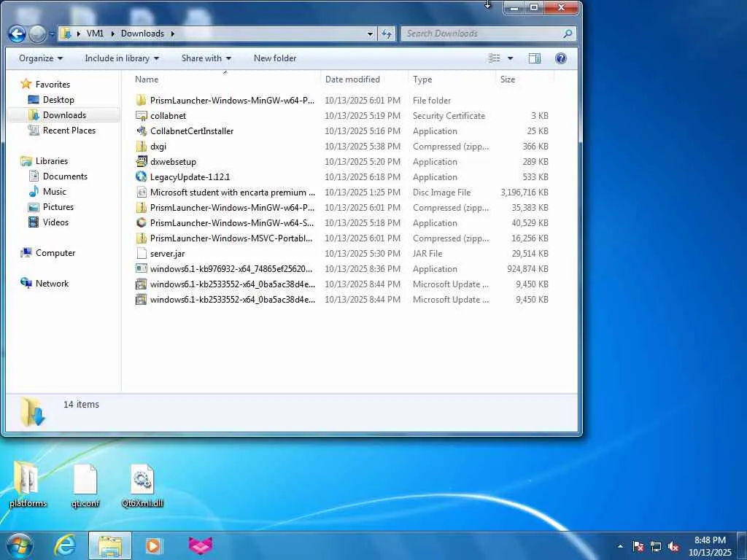Open the Pictures library
The width and height of the screenshot is (747, 560).
58,206
